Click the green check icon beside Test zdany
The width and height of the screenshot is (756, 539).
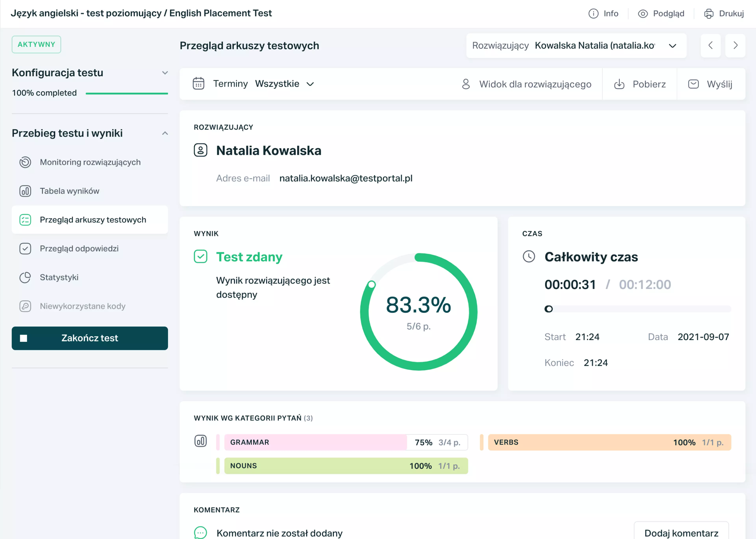[x=201, y=257]
